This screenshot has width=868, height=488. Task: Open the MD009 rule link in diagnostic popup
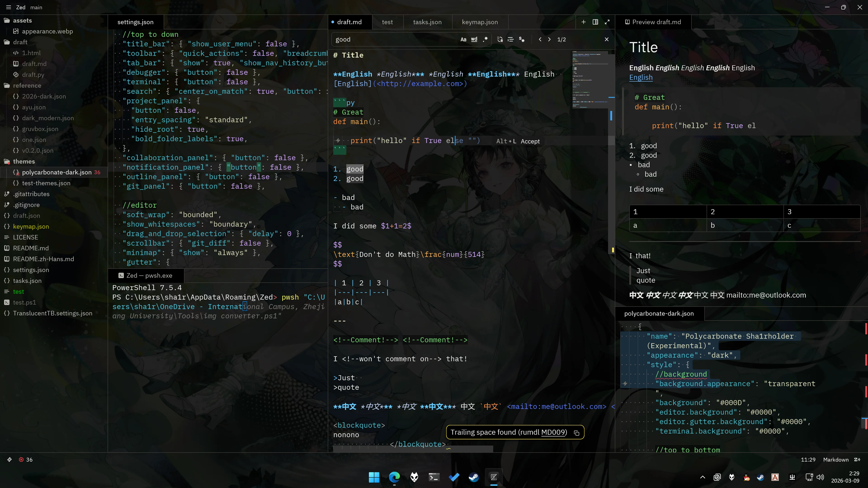coord(553,432)
